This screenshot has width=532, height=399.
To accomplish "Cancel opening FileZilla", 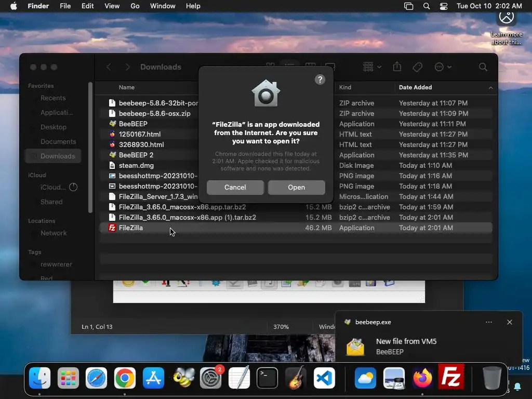I will [235, 187].
